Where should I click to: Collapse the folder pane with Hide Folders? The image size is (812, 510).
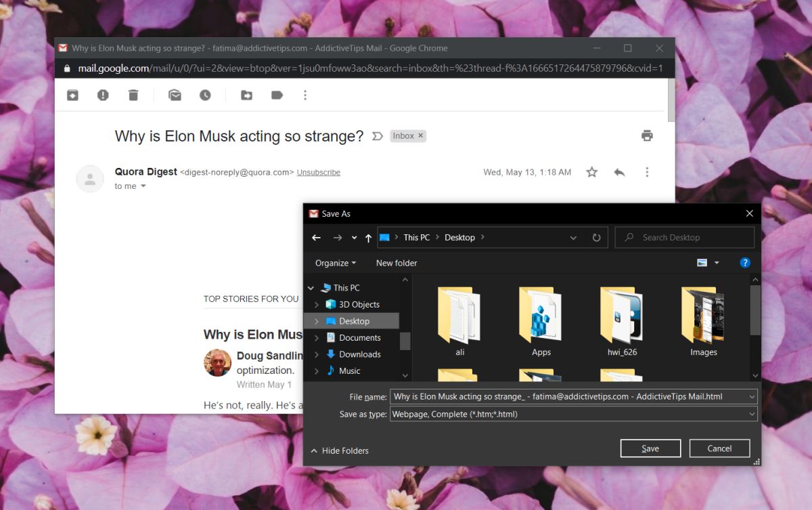pos(340,451)
